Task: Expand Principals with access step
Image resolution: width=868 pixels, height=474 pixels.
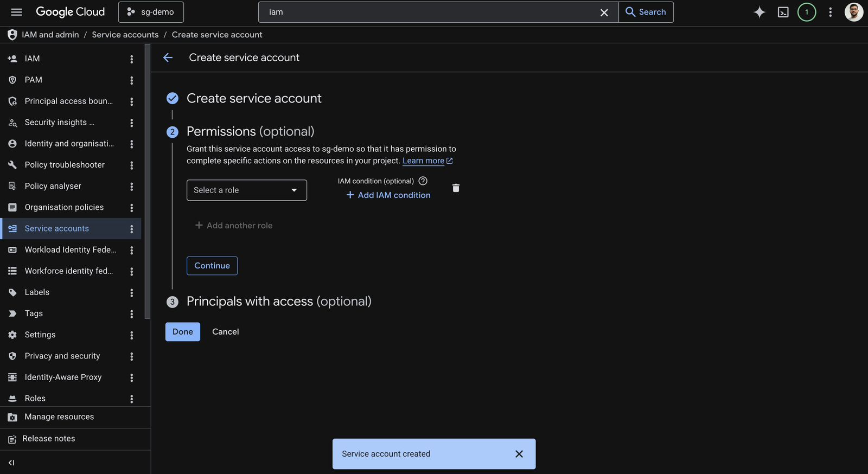Action: tap(279, 302)
